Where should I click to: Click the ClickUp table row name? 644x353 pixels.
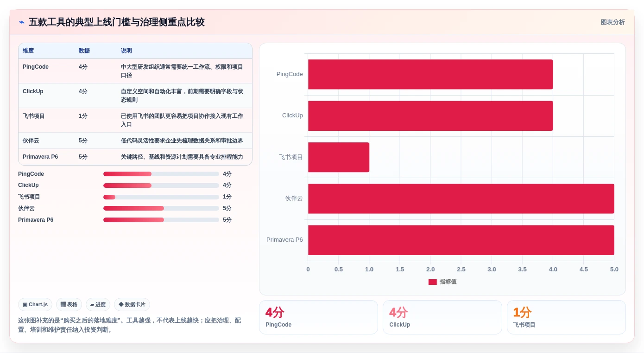coord(33,91)
